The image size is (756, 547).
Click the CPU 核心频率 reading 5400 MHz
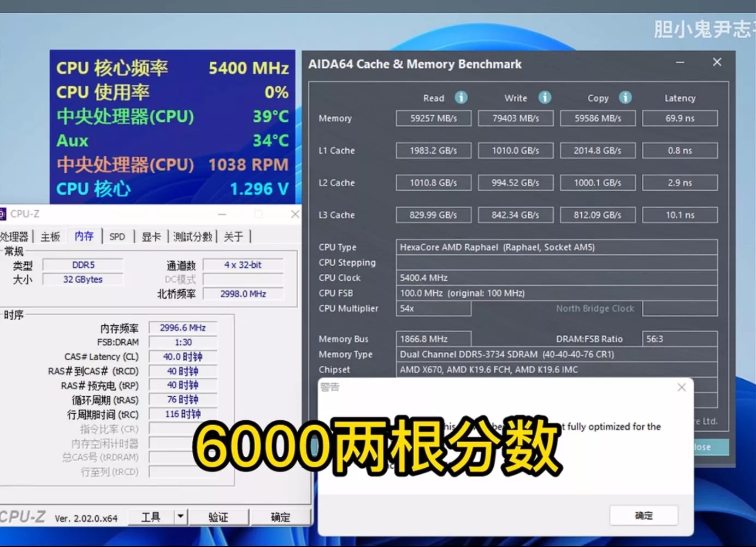249,68
